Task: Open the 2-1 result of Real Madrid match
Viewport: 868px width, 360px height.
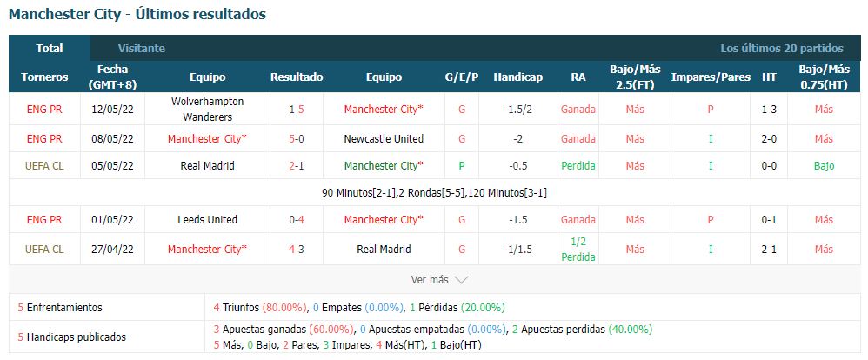Action: [297, 165]
